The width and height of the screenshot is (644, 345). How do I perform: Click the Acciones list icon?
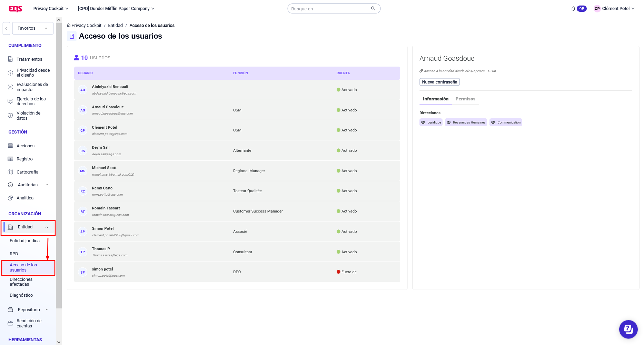11,146
